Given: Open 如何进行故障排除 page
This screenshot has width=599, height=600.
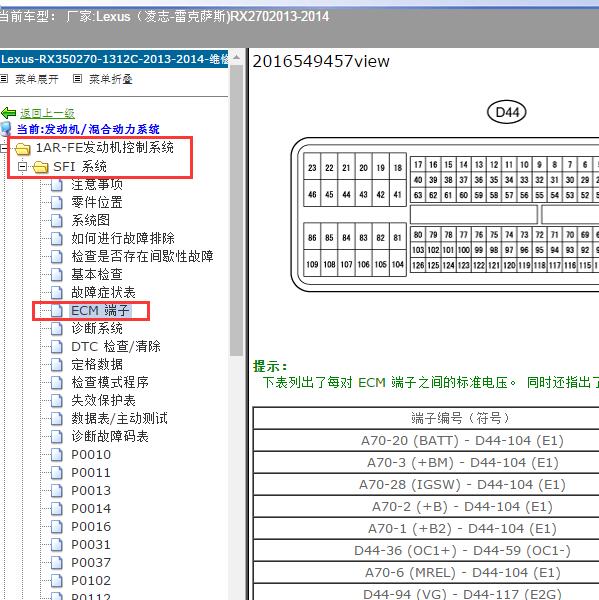Looking at the screenshot, I should click(x=123, y=238).
